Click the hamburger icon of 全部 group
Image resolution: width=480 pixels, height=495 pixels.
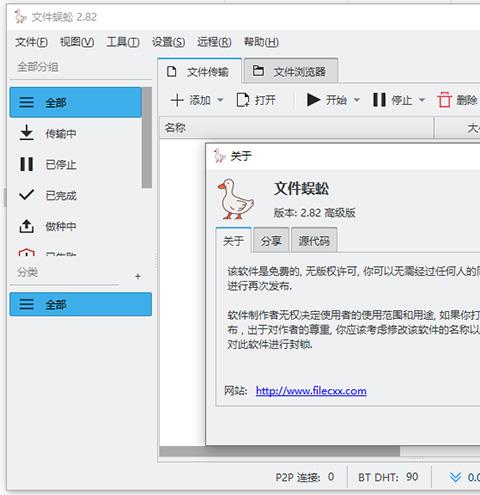click(27, 102)
